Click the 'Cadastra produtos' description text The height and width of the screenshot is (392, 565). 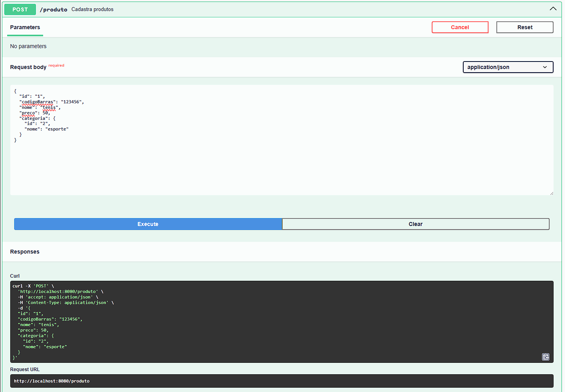pyautogui.click(x=92, y=9)
